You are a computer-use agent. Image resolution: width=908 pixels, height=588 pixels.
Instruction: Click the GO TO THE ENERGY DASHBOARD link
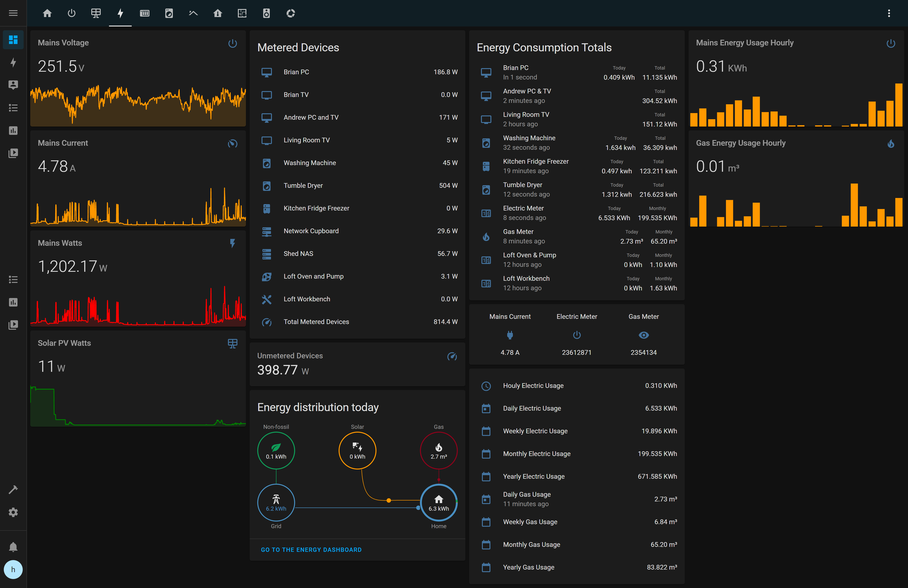click(x=311, y=549)
